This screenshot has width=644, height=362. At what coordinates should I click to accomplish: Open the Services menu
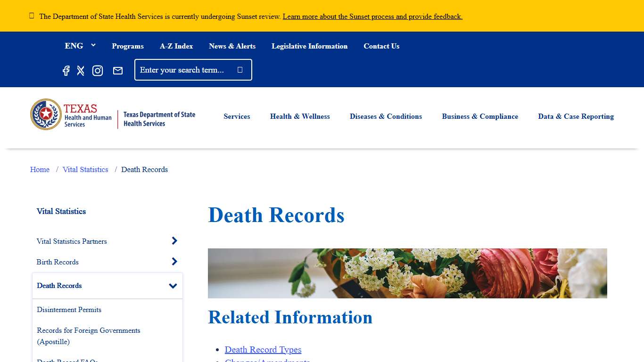click(237, 116)
